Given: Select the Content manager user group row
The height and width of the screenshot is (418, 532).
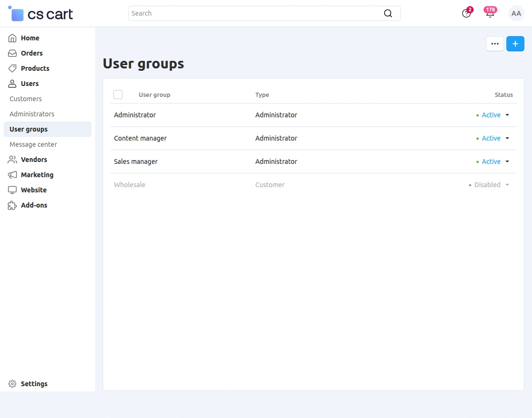Looking at the screenshot, I should point(140,138).
